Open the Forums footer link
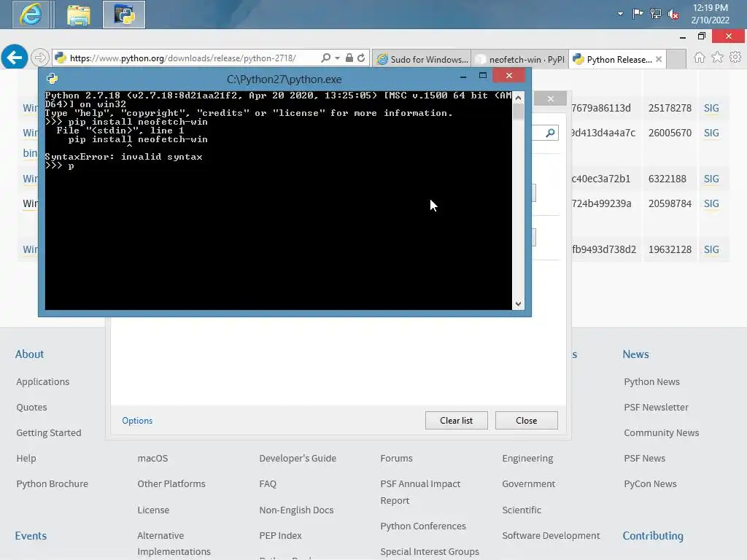The width and height of the screenshot is (747, 560). point(396,458)
